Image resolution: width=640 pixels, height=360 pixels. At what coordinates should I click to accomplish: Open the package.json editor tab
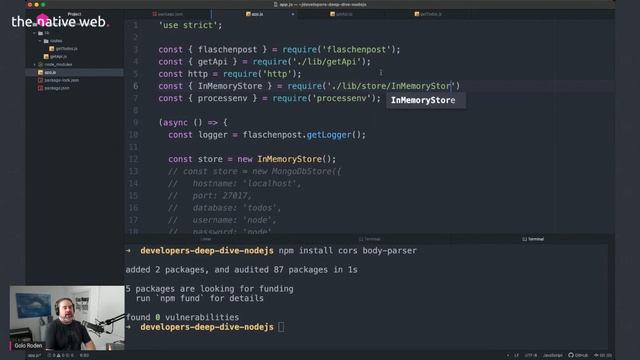168,14
